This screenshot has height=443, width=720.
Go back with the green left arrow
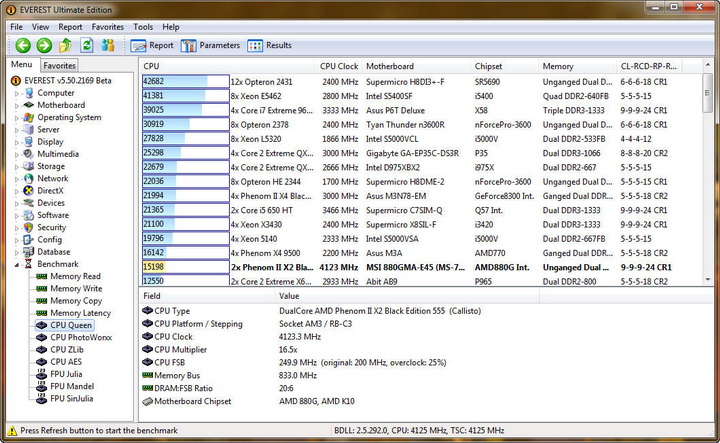(x=23, y=45)
